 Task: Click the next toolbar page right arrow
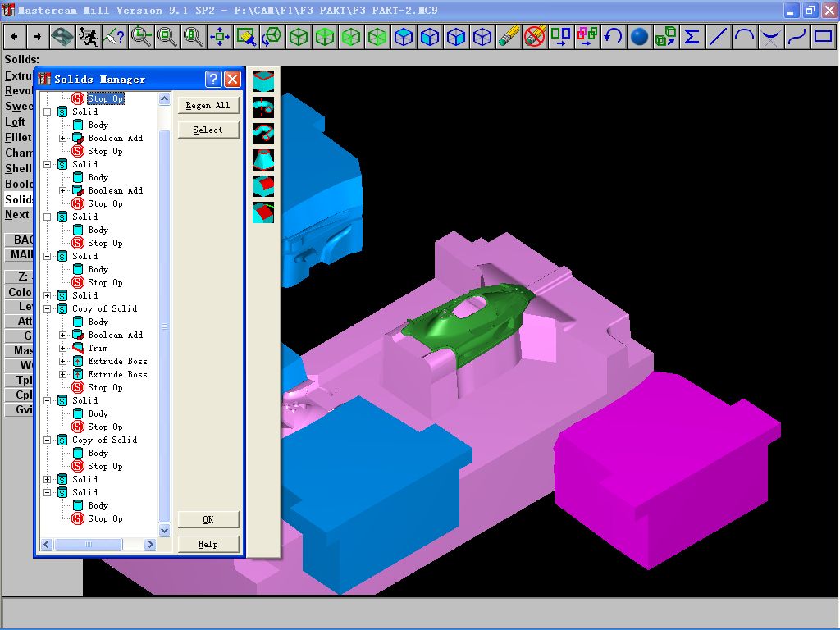pos(38,37)
